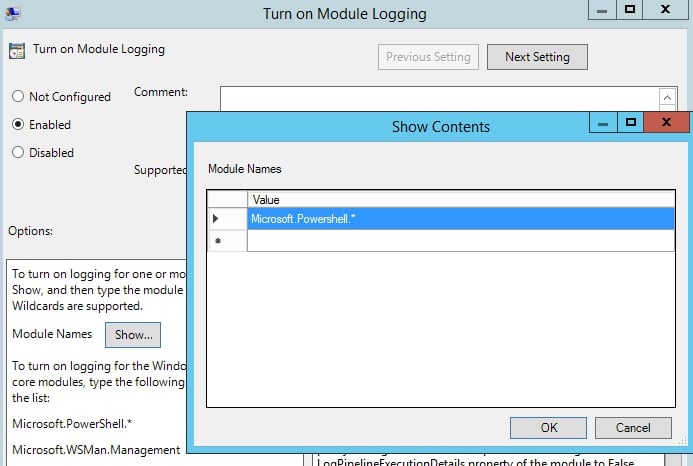Cancel the Show Contents dialog
693x466 pixels.
coord(633,428)
